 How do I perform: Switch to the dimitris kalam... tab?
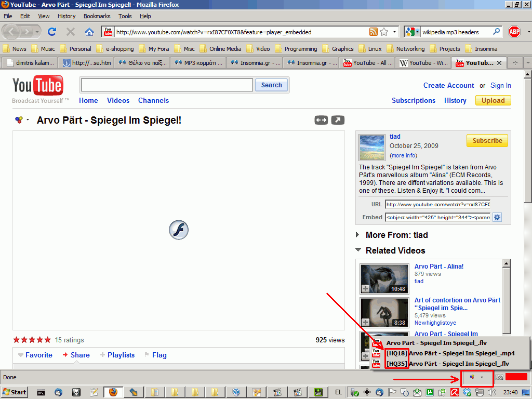tap(30, 63)
